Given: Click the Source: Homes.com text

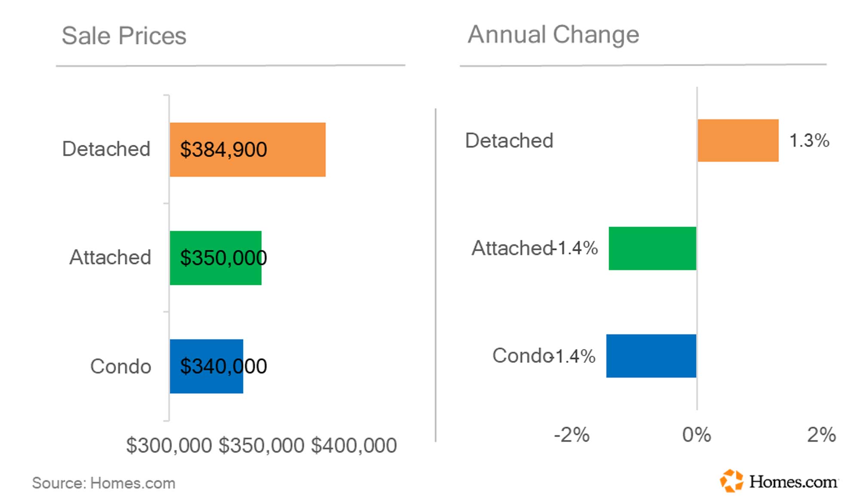Looking at the screenshot, I should pos(104,483).
